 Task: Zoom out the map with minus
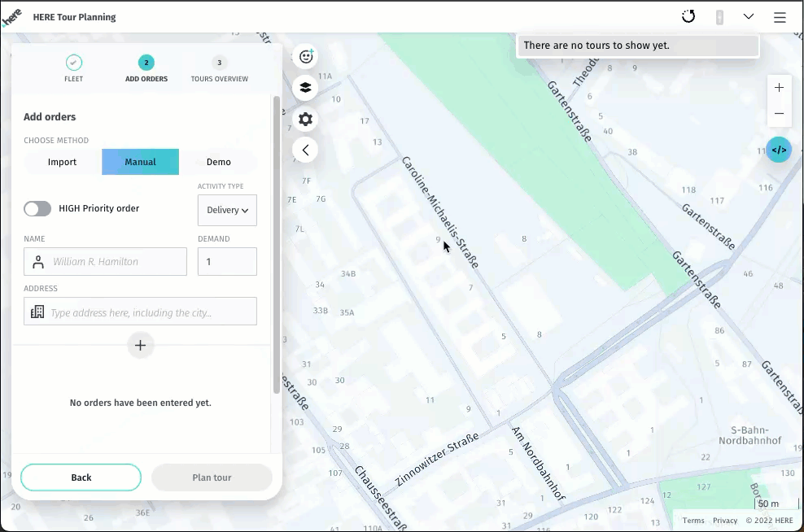(x=779, y=113)
